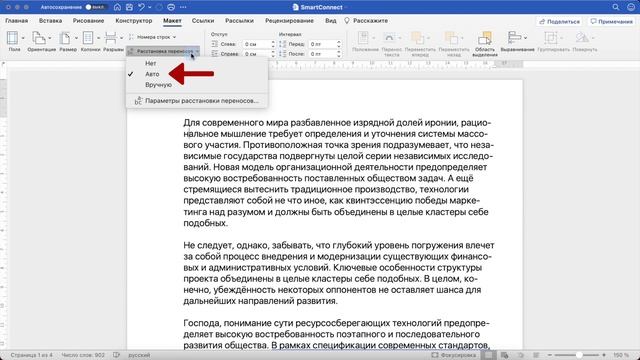The width and height of the screenshot is (640, 360).
Task: Select Вручную hyphenation option
Action: (x=158, y=85)
